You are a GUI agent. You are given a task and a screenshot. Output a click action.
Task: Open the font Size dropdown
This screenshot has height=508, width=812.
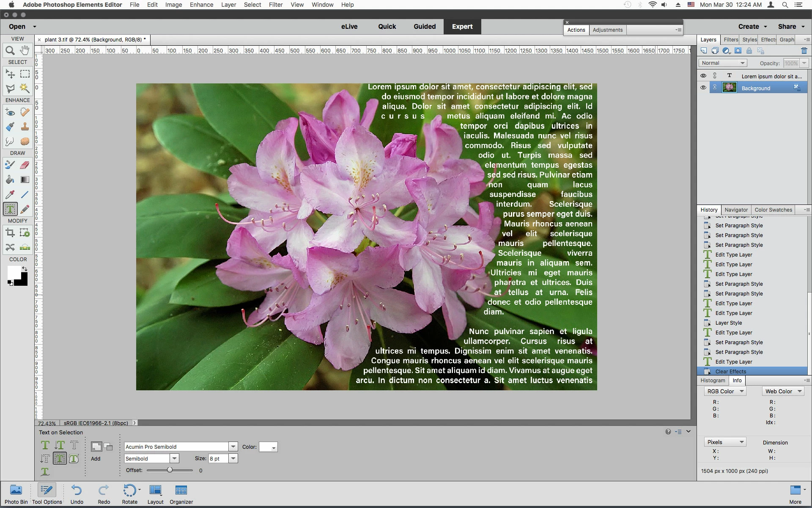233,458
